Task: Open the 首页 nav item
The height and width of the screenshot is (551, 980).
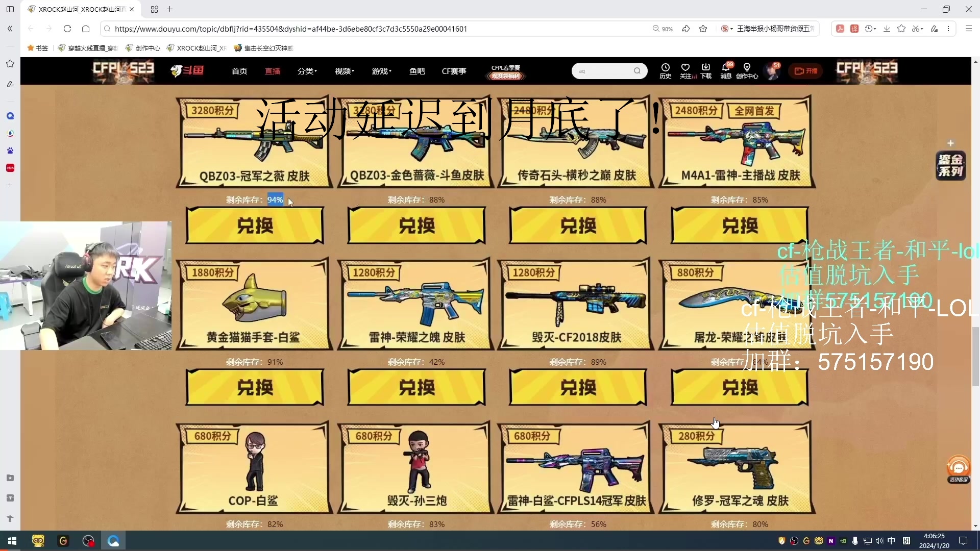Action: 239,71
